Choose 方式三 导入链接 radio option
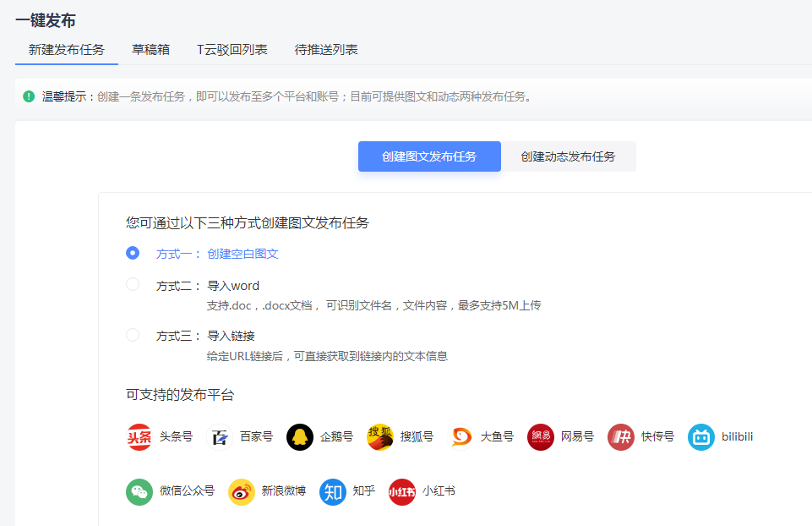The image size is (812, 526). [x=133, y=335]
